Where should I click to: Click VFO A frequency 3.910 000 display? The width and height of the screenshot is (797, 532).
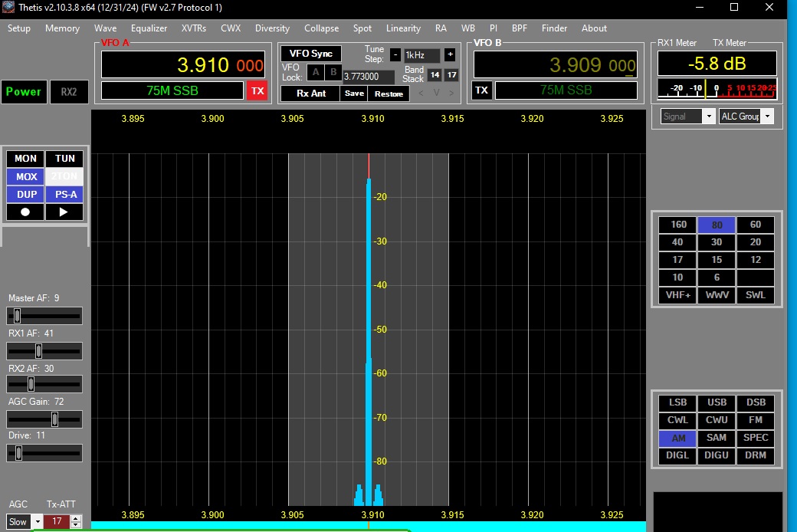pos(183,64)
